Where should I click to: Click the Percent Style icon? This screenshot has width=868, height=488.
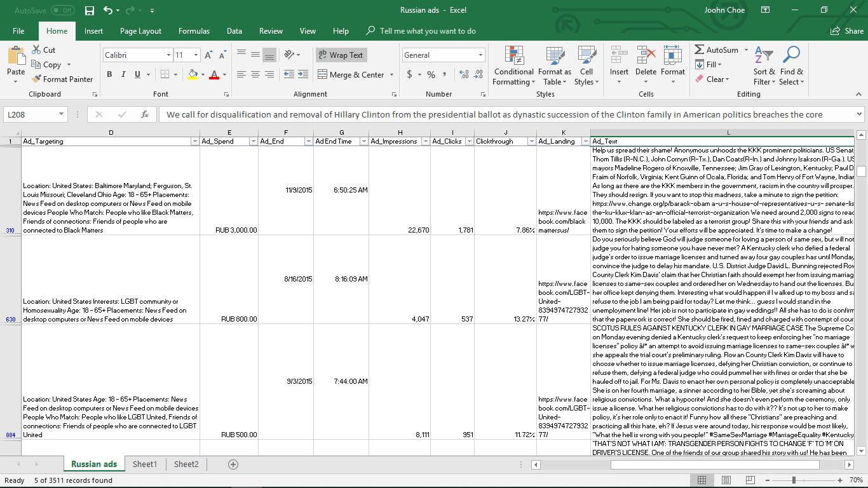(x=431, y=74)
